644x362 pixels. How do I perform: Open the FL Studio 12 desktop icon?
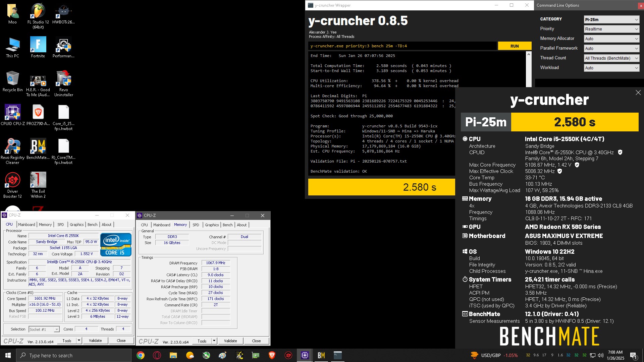[38, 16]
